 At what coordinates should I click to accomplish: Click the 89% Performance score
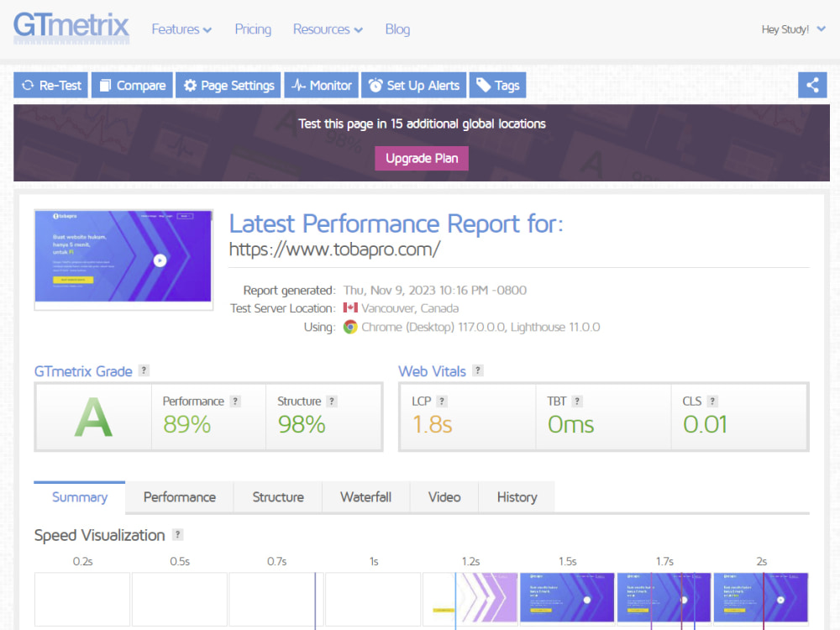187,424
